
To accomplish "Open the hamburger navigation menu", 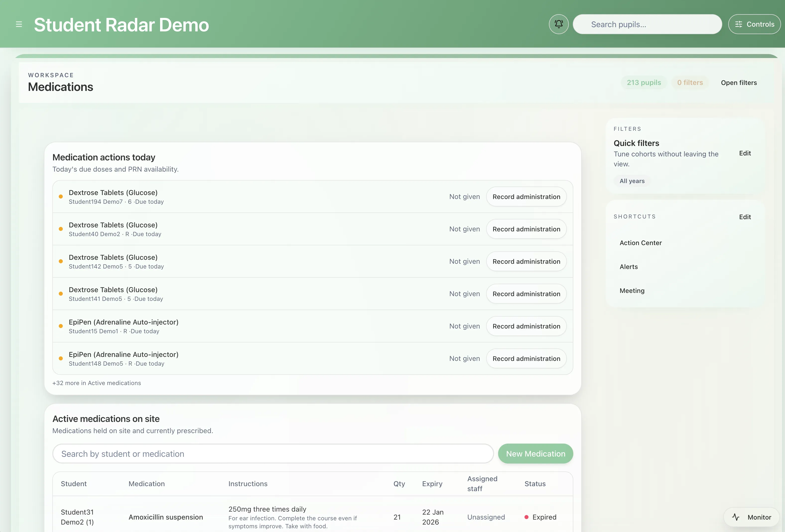I will [x=19, y=24].
